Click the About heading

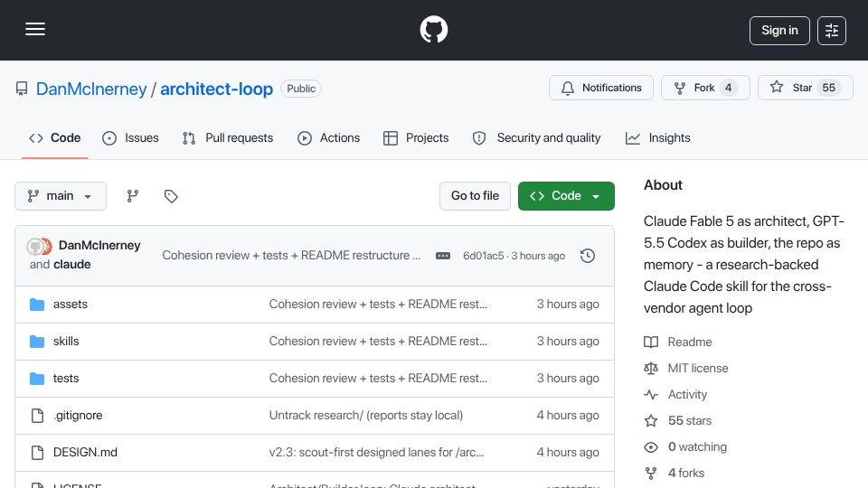click(663, 184)
